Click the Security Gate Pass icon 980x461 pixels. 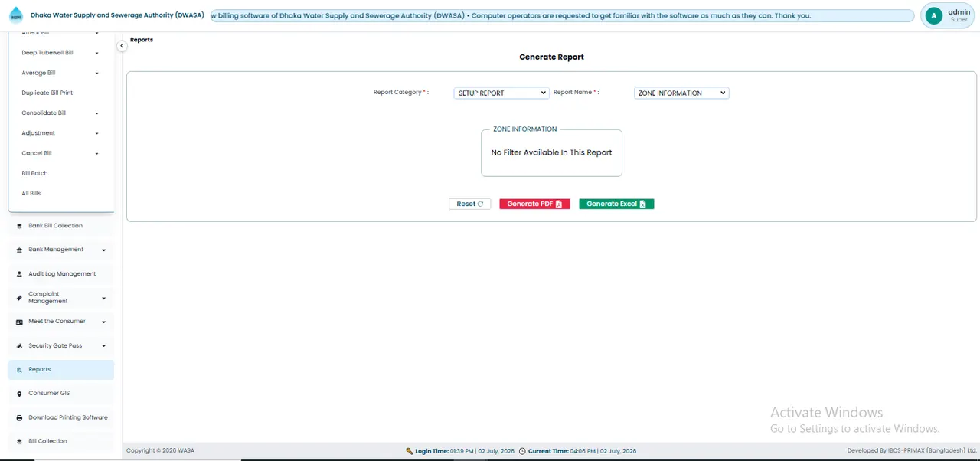[19, 346]
